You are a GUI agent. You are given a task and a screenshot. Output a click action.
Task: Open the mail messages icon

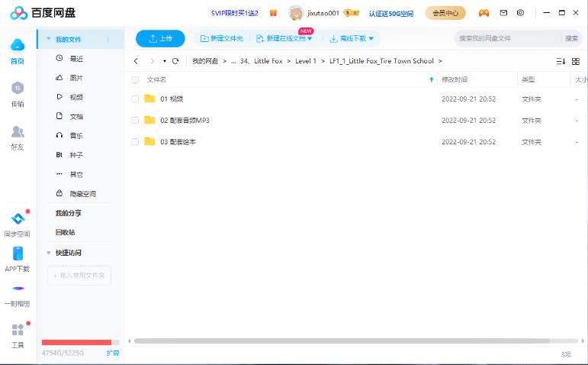coord(503,13)
